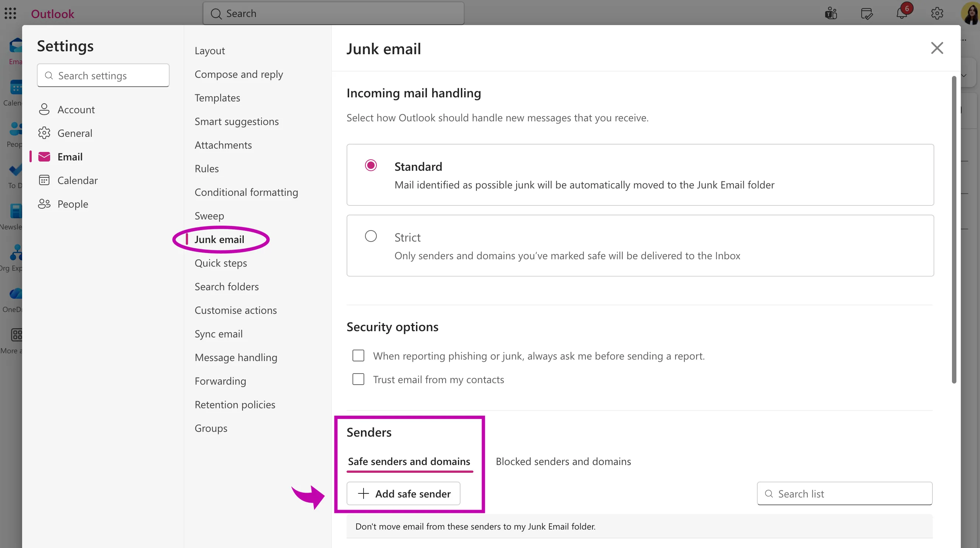Open Compose and reply settings
The width and height of the screenshot is (980, 548).
pos(239,74)
